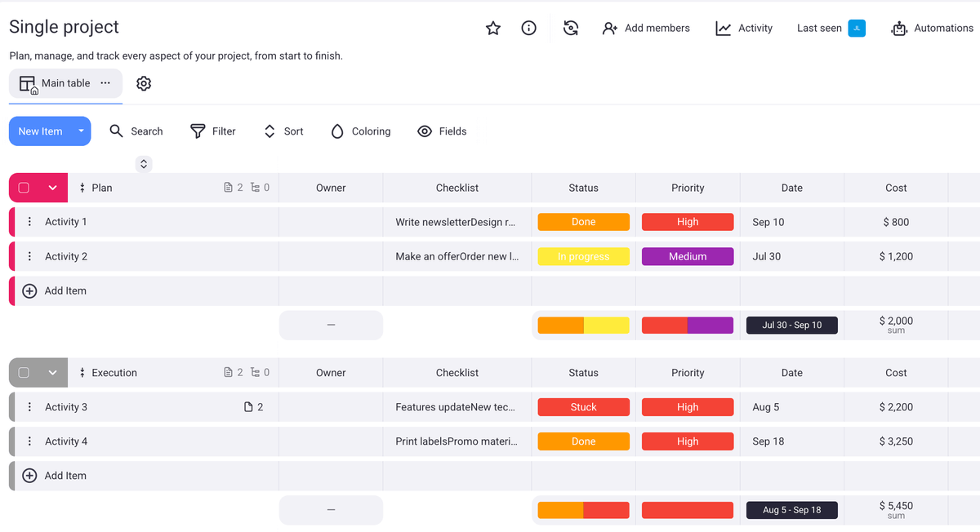Open the Main table options ellipsis

pos(105,83)
